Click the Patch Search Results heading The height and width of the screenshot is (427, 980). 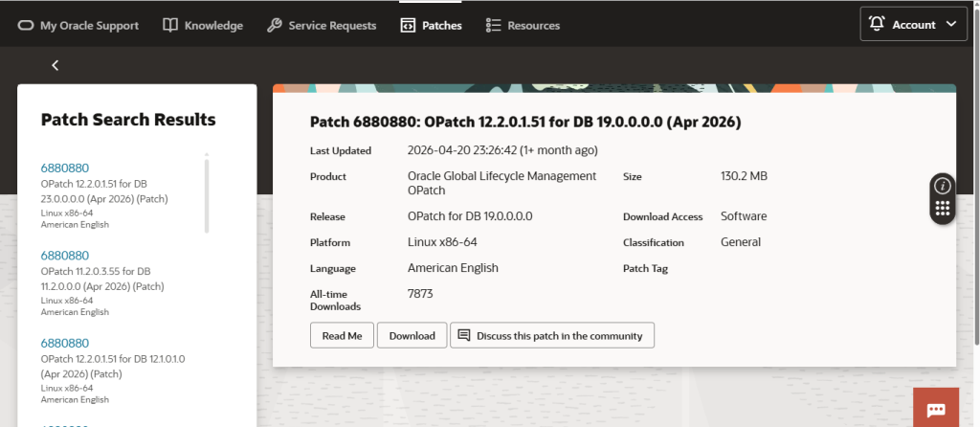coord(128,120)
